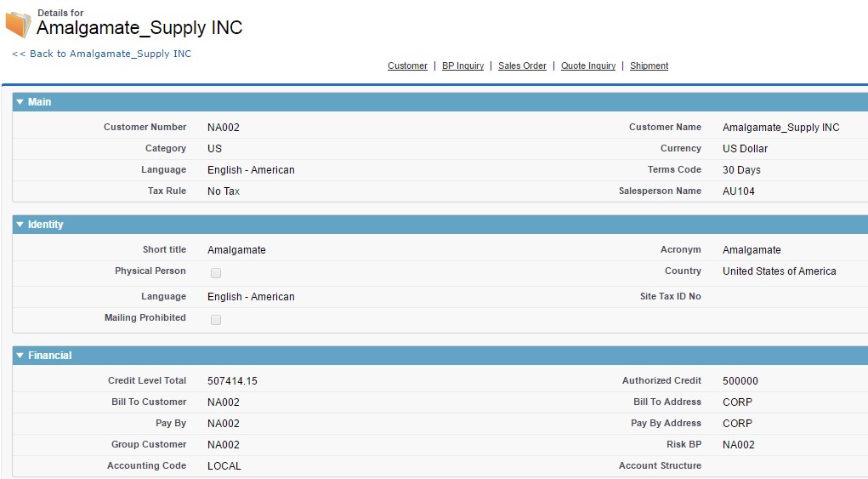Open the Sales Order link
868x479 pixels.
(522, 66)
